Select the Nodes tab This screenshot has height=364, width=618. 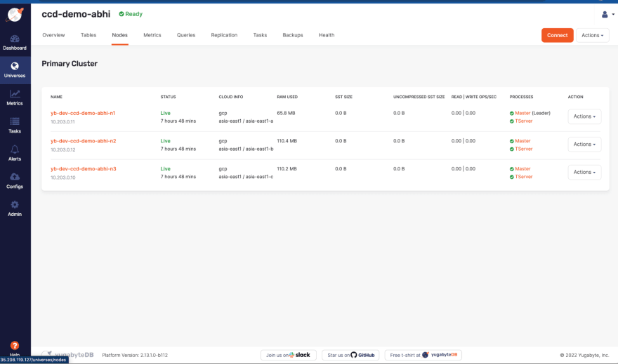tap(120, 35)
